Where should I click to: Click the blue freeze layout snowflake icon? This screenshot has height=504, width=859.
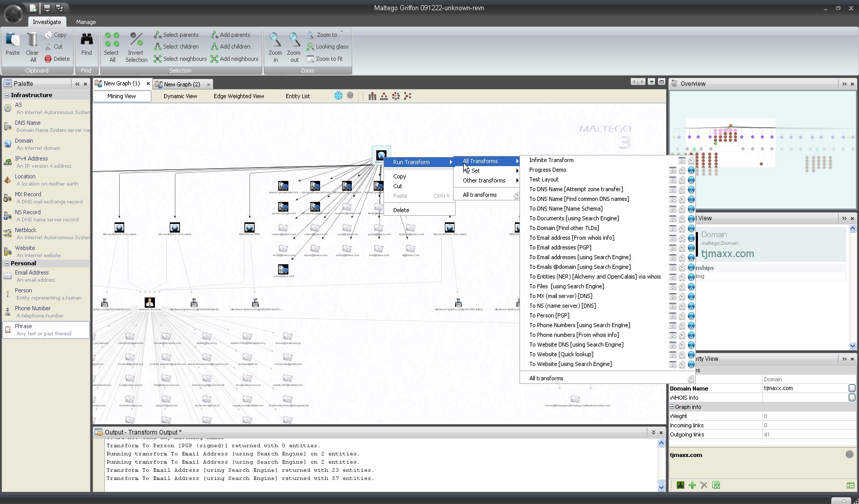tap(338, 96)
